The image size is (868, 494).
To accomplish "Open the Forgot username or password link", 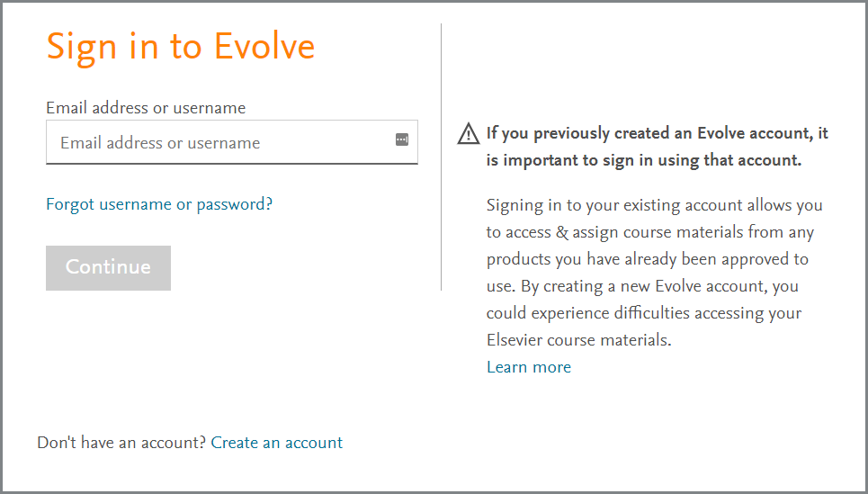I will coord(159,204).
